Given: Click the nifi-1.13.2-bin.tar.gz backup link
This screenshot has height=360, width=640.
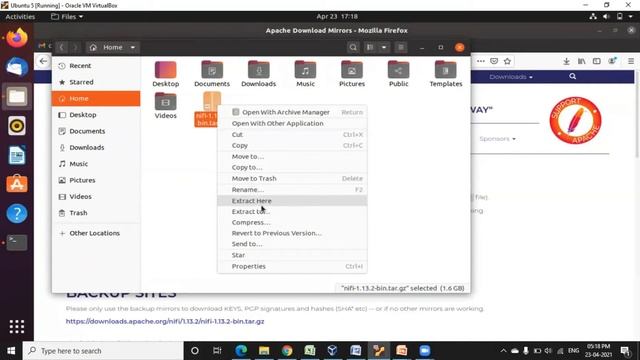Looking at the screenshot, I should click(165, 321).
